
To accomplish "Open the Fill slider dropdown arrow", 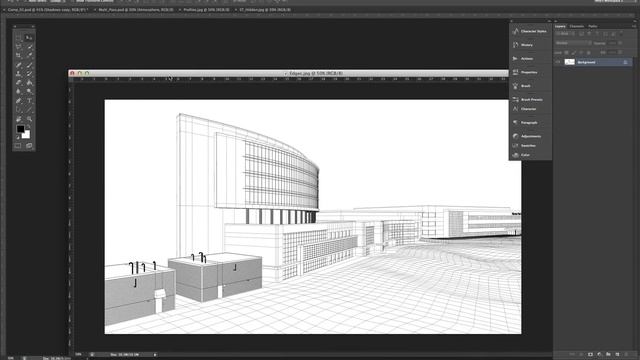I will pyautogui.click(x=620, y=53).
